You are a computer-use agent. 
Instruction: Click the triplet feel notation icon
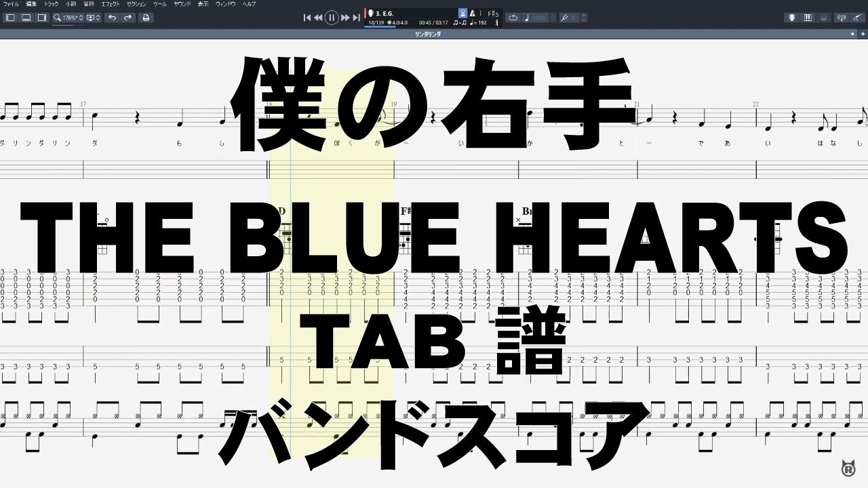(459, 22)
